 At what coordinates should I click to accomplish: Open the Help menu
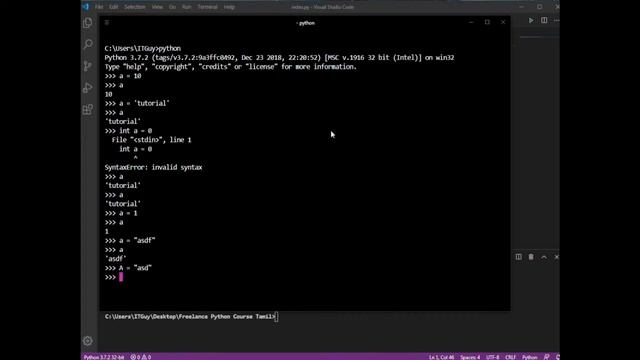[229, 7]
